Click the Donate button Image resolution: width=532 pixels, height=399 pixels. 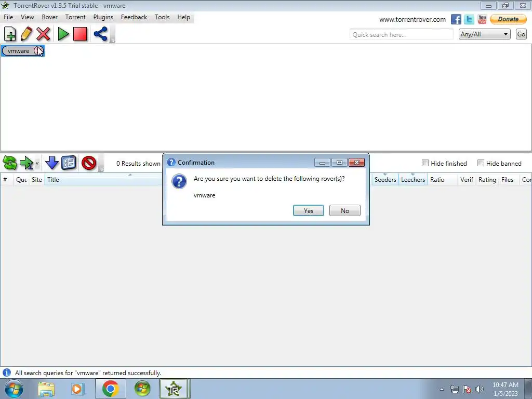point(508,19)
